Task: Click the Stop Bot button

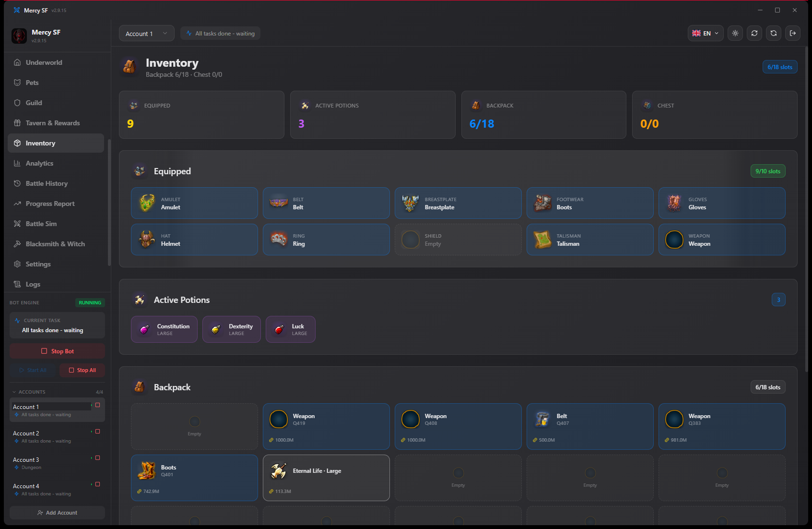Action: coord(57,351)
